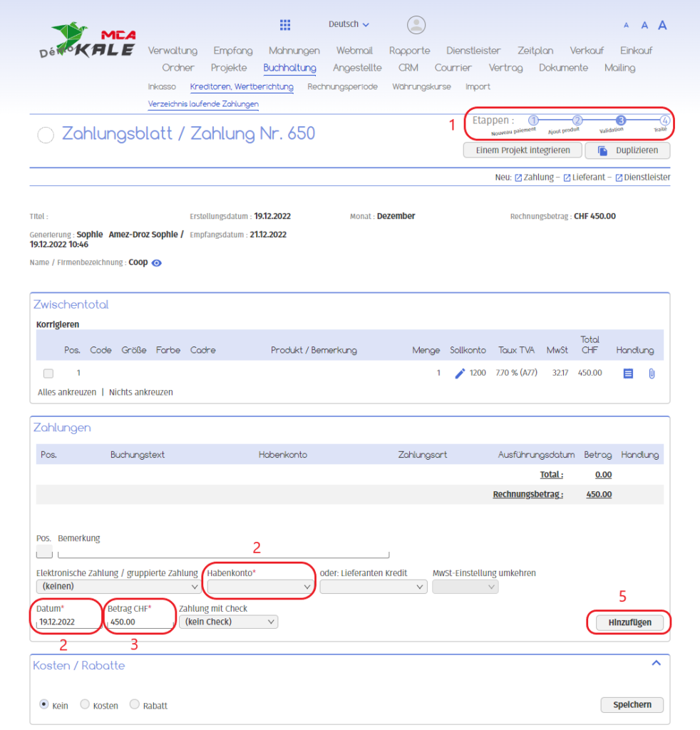Click into the Betrag CHF field

[x=140, y=622]
